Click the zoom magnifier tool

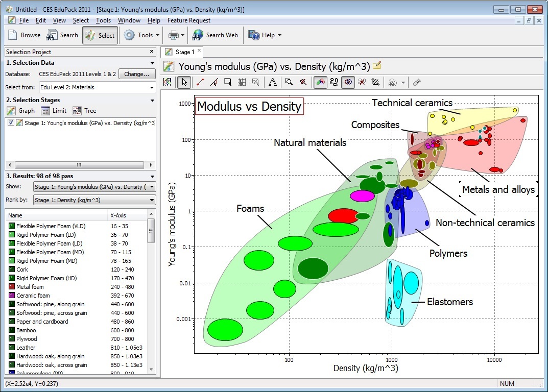289,82
